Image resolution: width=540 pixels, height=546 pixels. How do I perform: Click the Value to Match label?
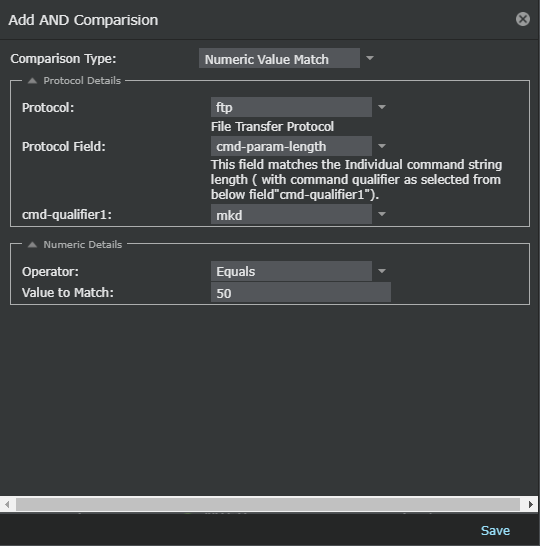(x=68, y=292)
